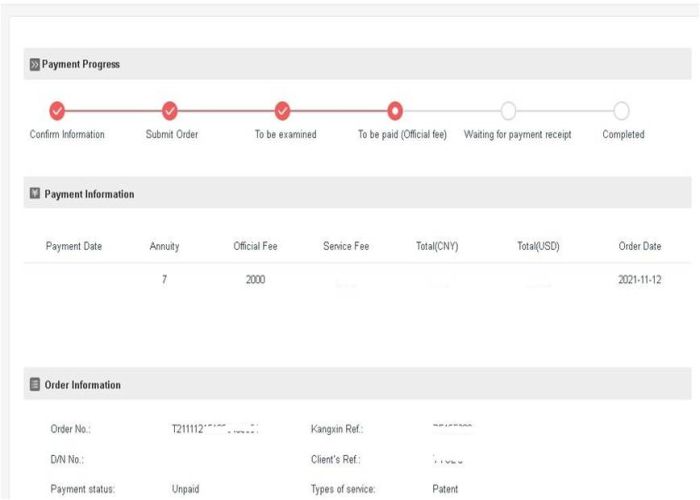Select the To be paid step circle
Screen dimensions: 700x500
click(395, 110)
